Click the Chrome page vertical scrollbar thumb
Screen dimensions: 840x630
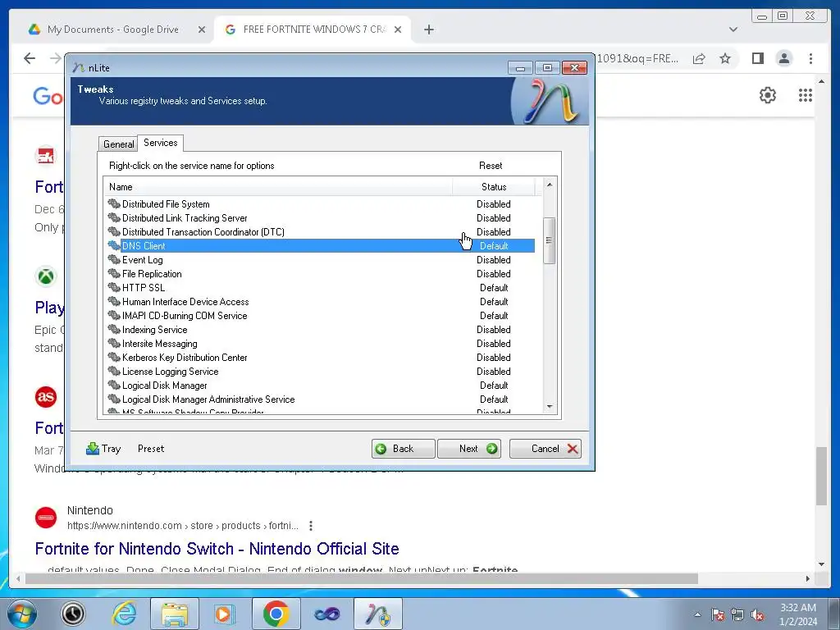coord(821,476)
